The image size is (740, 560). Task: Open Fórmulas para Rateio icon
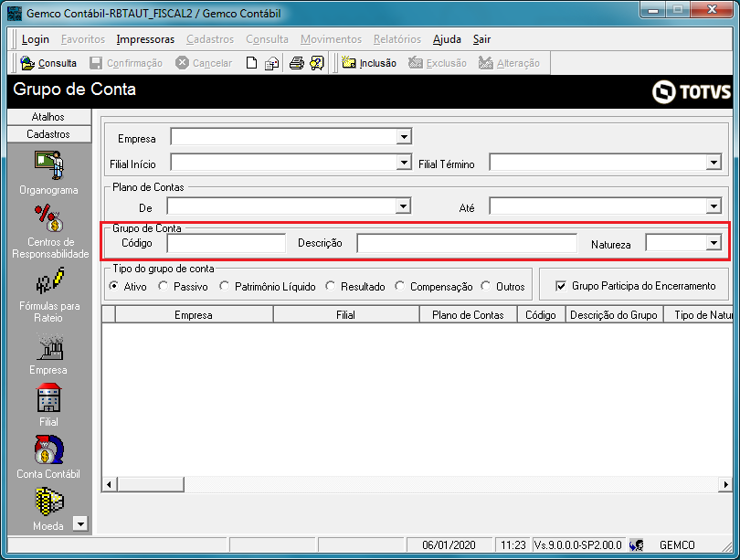tap(49, 280)
